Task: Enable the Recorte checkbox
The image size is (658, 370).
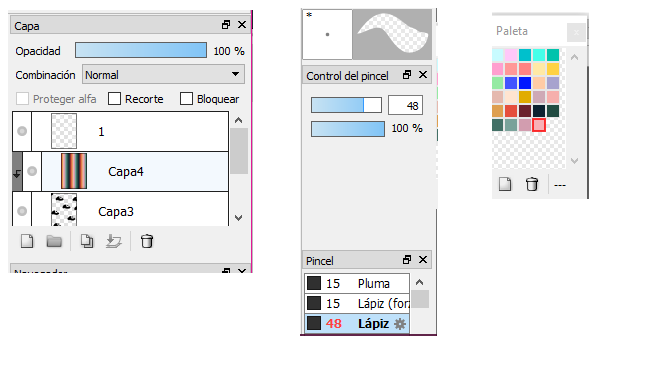Action: pyautogui.click(x=114, y=99)
